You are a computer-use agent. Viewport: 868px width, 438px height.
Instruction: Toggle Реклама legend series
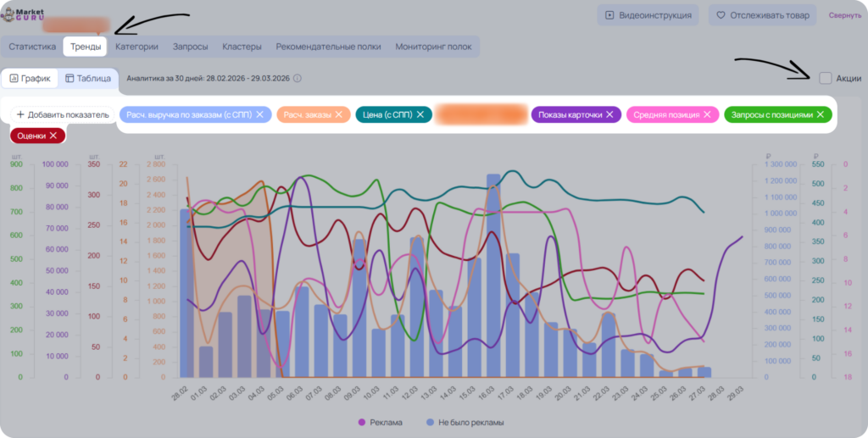(x=381, y=423)
